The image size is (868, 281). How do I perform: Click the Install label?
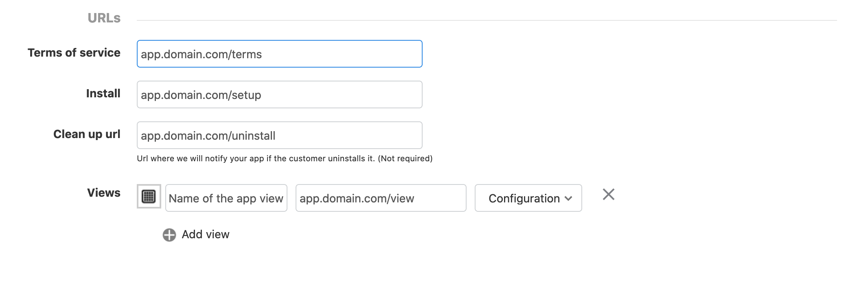coord(103,93)
